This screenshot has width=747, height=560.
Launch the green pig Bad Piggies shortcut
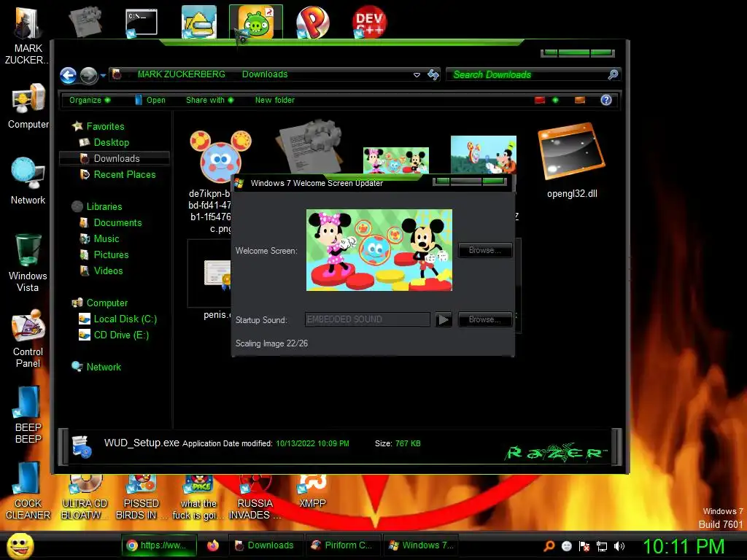pos(256,22)
